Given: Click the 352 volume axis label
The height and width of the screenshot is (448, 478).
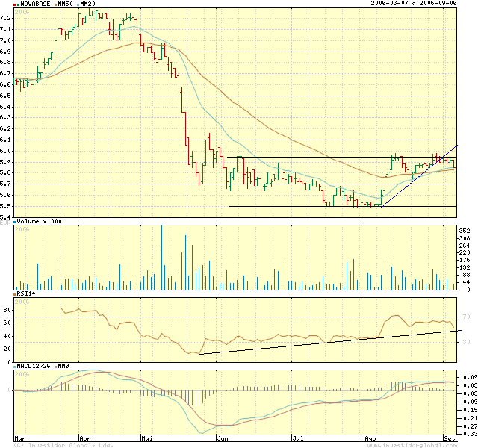Looking at the screenshot, I should pos(465,231).
